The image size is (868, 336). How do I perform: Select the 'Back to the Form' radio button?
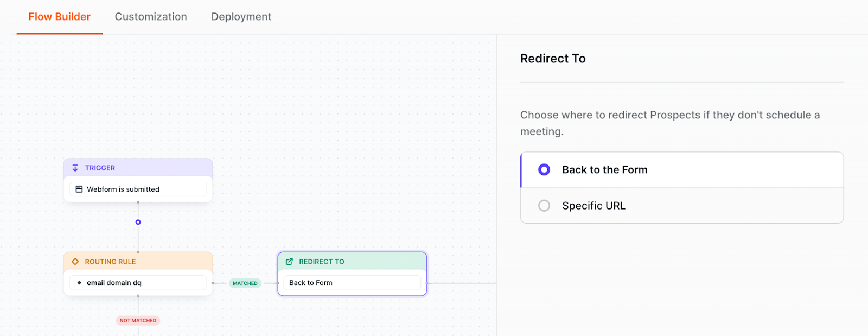coord(544,170)
